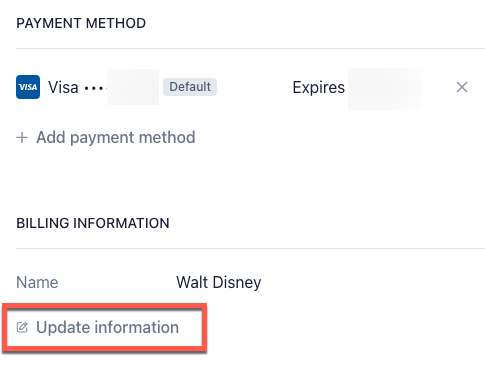The width and height of the screenshot is (485, 375).
Task: Click the Default badge on the Visa card
Action: (x=190, y=87)
